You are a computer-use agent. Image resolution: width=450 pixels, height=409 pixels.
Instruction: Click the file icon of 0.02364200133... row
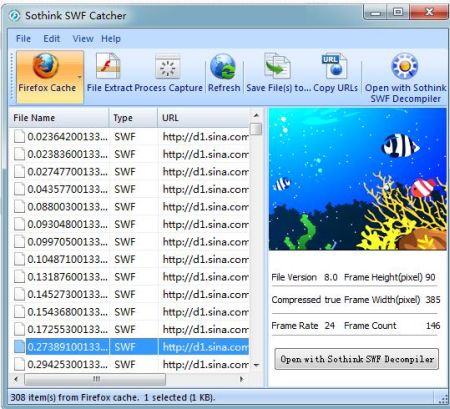point(19,137)
